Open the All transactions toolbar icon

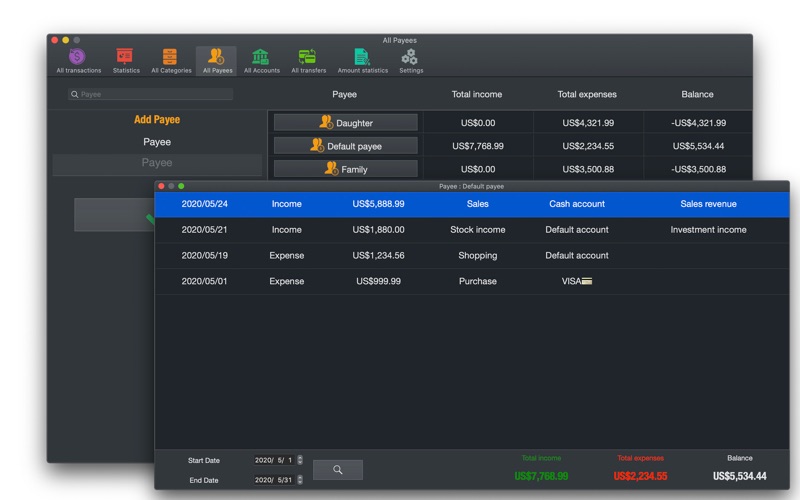click(78, 61)
